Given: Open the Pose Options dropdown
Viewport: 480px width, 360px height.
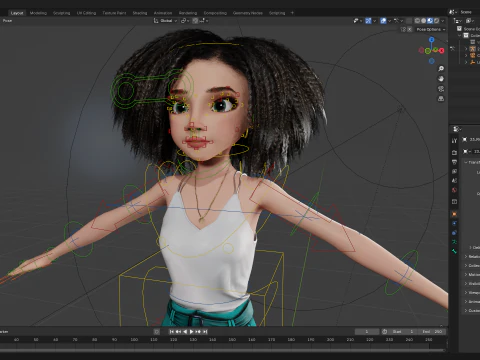Looking at the screenshot, I should 431,29.
